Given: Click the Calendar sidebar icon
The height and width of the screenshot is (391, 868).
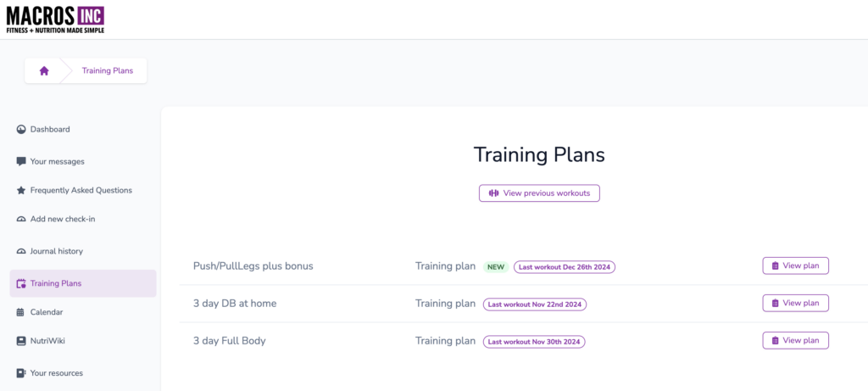Looking at the screenshot, I should pyautogui.click(x=21, y=312).
